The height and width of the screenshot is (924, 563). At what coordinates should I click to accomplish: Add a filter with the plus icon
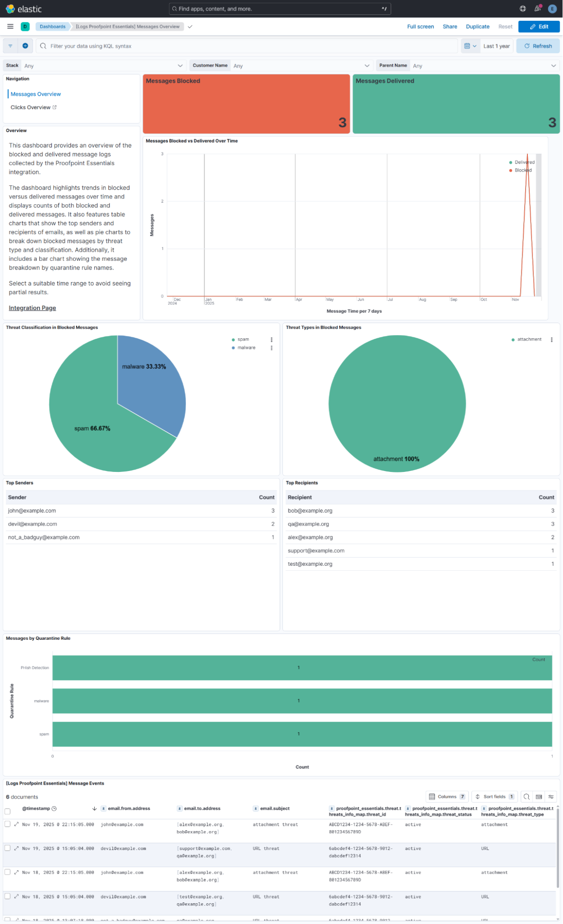25,46
